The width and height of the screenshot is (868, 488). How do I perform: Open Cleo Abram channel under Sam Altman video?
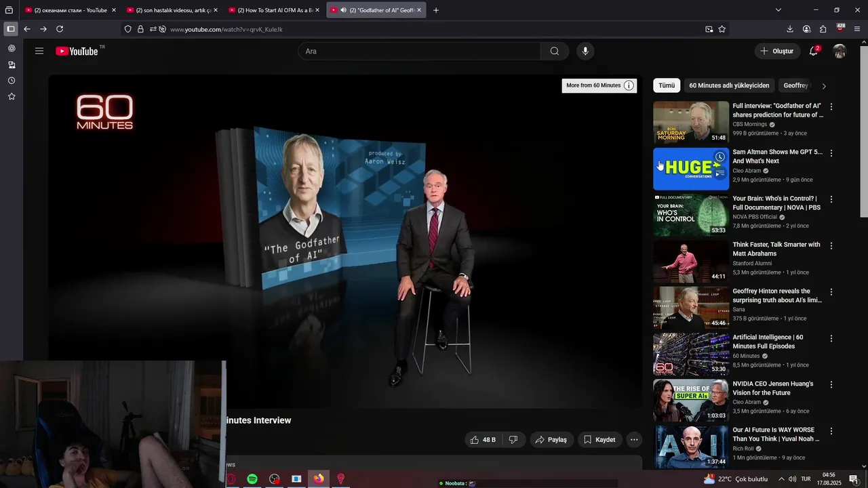(x=747, y=171)
